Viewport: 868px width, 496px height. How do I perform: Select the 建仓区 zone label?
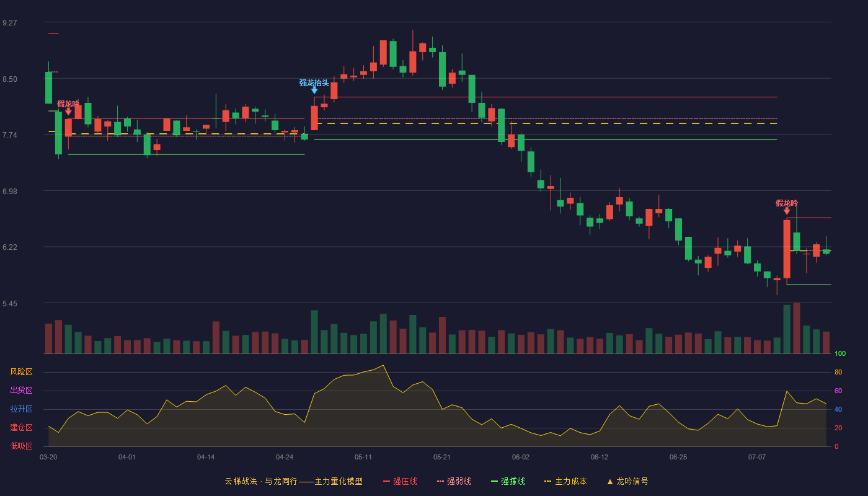(21, 428)
